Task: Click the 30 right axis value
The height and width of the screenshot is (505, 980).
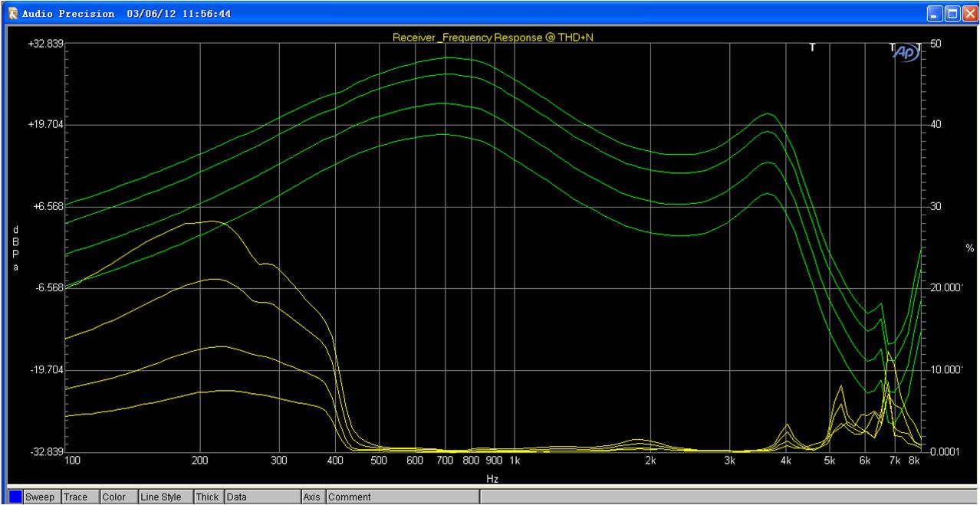Action: pyautogui.click(x=935, y=206)
